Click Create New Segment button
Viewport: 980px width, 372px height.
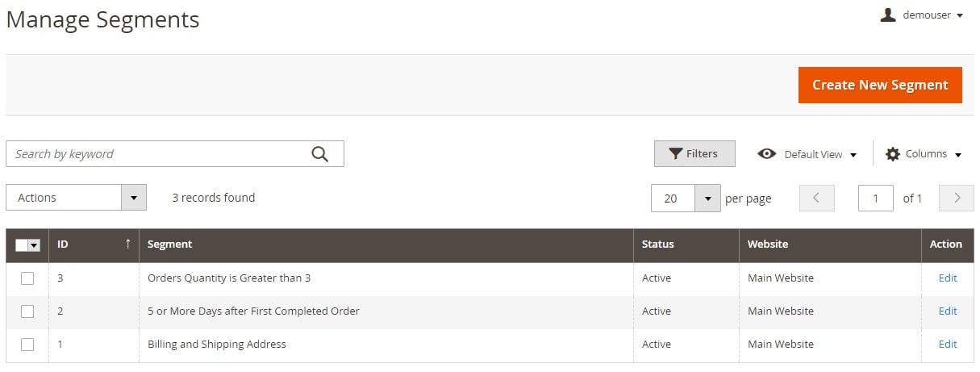(880, 85)
